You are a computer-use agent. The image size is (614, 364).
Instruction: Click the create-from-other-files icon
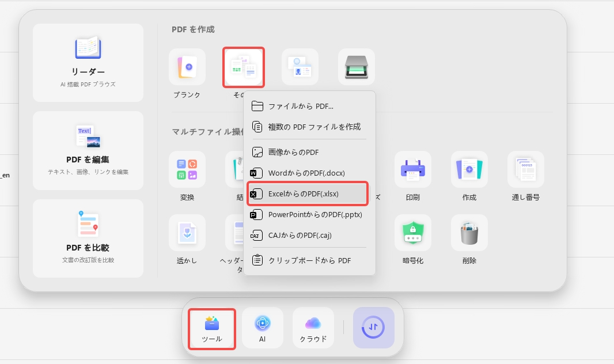(244, 67)
